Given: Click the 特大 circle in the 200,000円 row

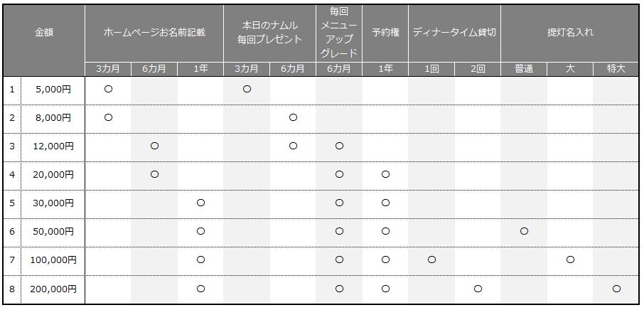Looking at the screenshot, I should (x=616, y=289).
